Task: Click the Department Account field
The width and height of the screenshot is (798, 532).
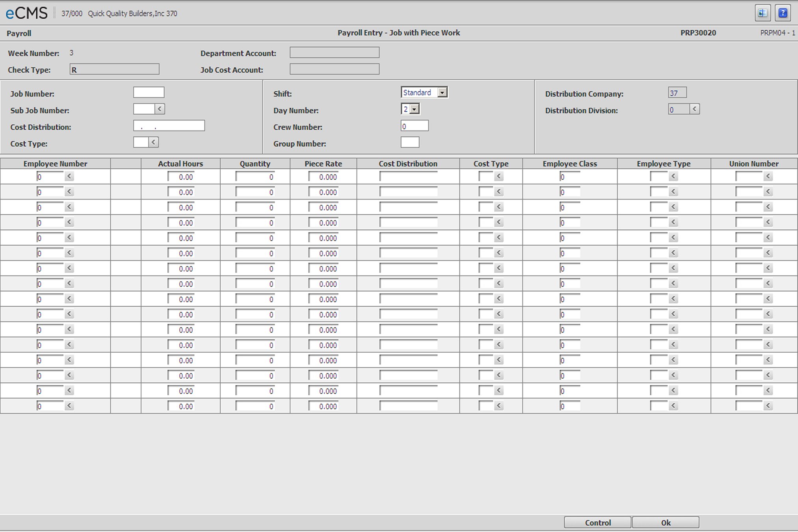Action: pos(335,52)
